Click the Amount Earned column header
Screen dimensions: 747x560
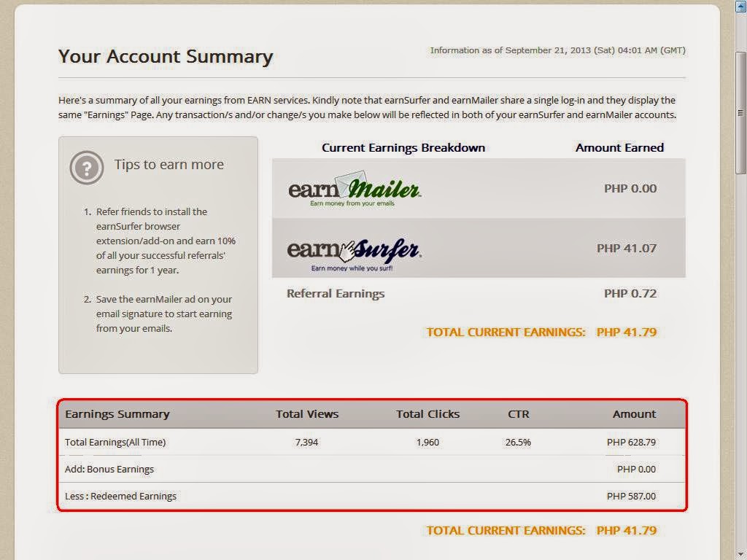[620, 147]
